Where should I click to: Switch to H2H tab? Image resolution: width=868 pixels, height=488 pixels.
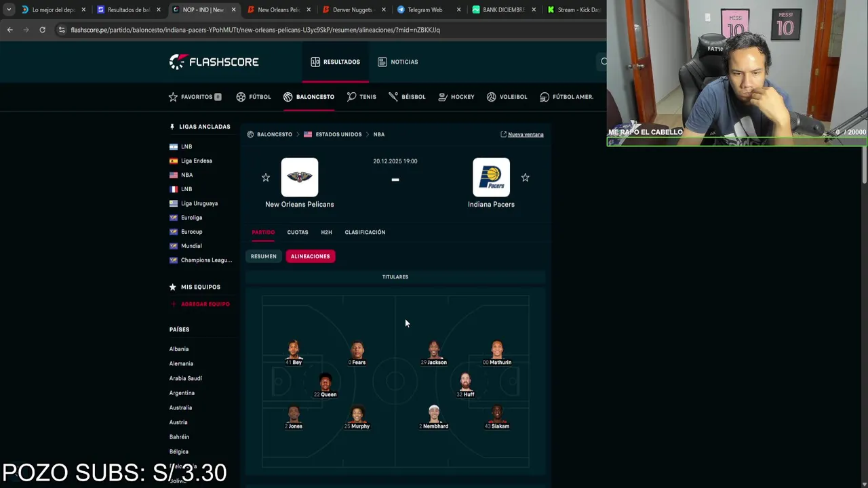(x=326, y=232)
